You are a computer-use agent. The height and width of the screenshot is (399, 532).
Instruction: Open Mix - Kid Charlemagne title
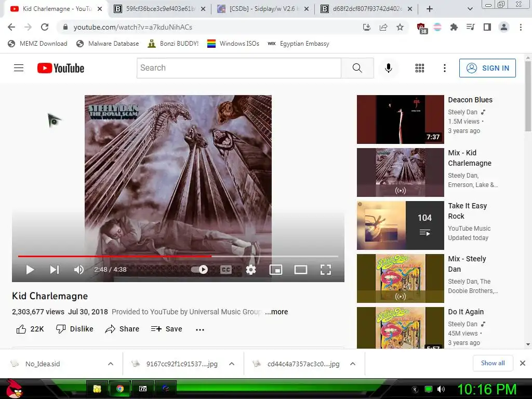point(470,158)
